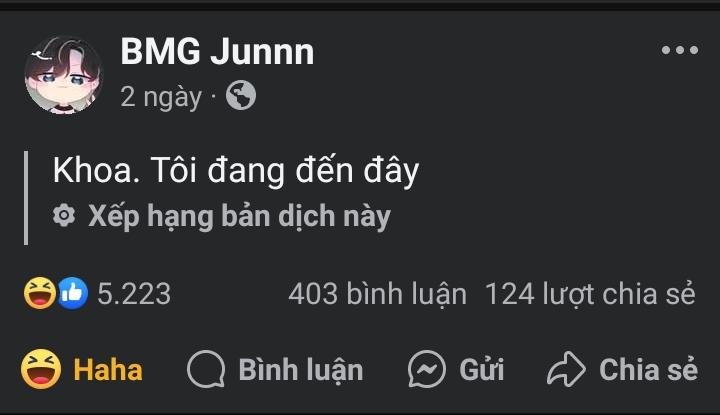Open BMG Junnn's profile avatar

pyautogui.click(x=63, y=75)
